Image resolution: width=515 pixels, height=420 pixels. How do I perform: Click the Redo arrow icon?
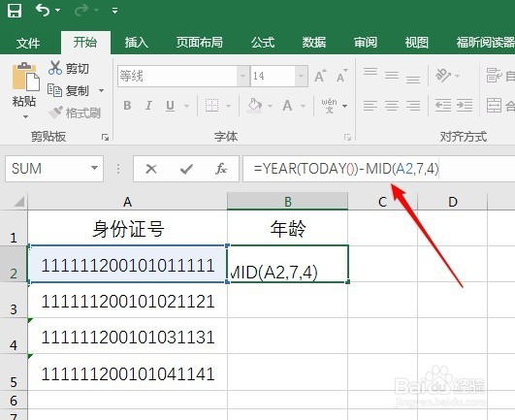coord(80,11)
